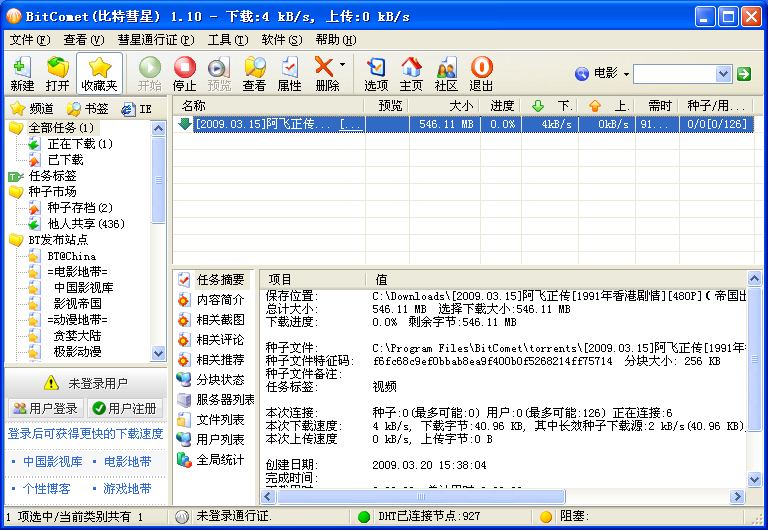Select the 阿飞正传 download task row
The height and width of the screenshot is (530, 768).
click(463, 124)
